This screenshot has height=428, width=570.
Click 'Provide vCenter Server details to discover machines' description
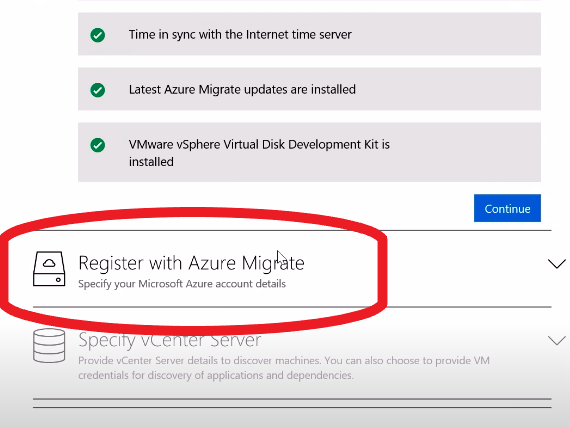click(284, 368)
